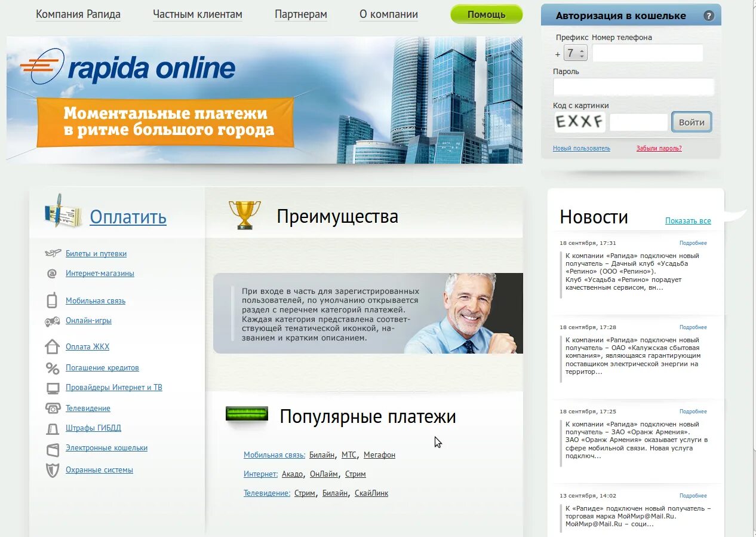Open Охранные системы category
Viewport: 756px width, 537px height.
coord(99,470)
